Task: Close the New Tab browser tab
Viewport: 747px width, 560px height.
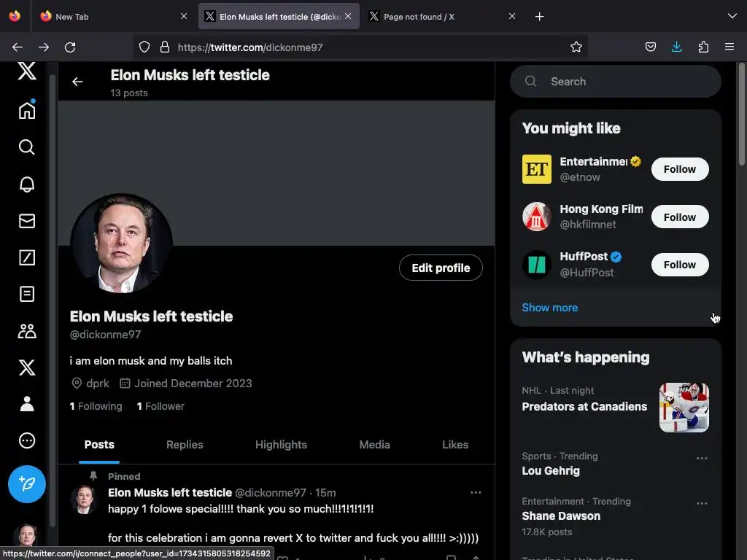Action: coord(184,16)
